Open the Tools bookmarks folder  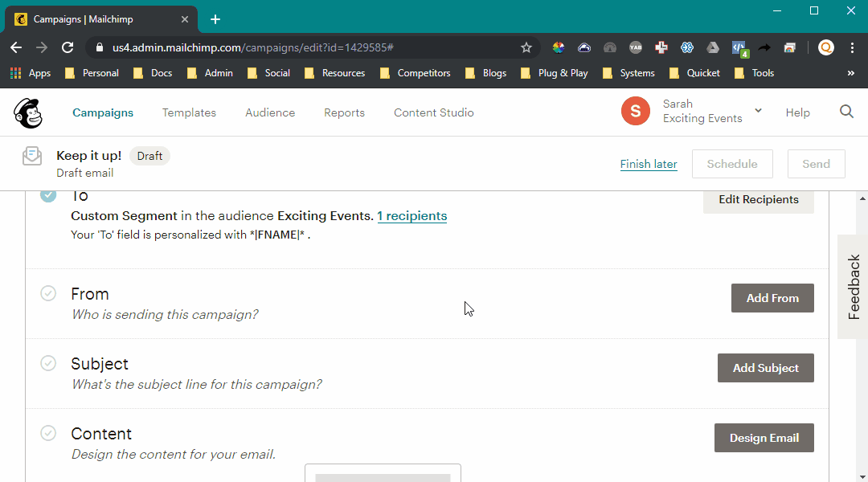click(x=754, y=73)
